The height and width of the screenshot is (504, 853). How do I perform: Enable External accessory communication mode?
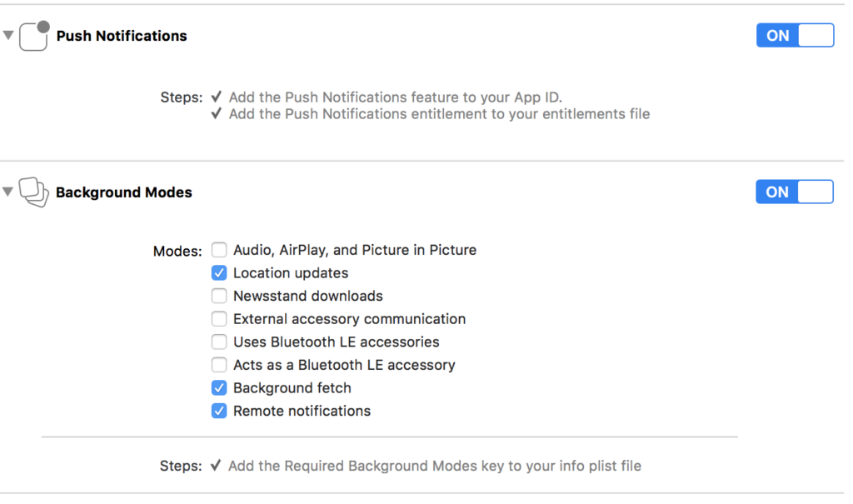pos(219,319)
